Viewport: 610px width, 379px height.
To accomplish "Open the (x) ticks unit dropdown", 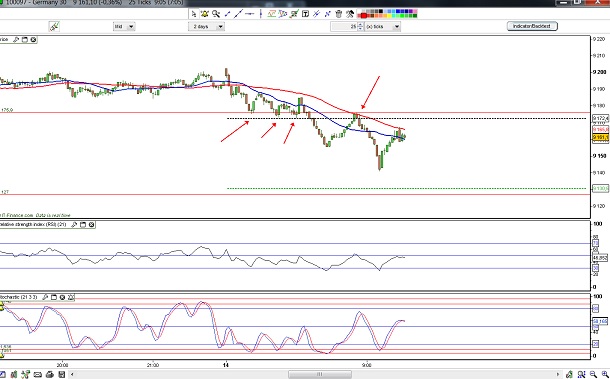I will [x=397, y=26].
